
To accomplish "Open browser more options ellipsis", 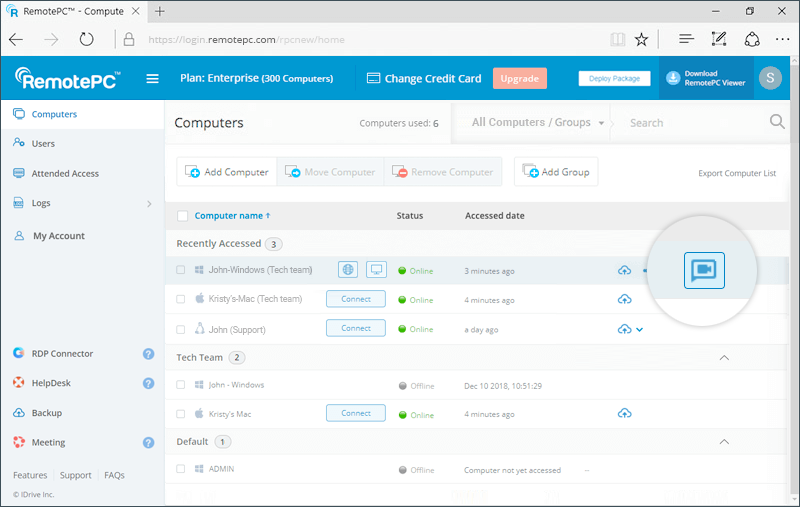I will click(x=782, y=39).
